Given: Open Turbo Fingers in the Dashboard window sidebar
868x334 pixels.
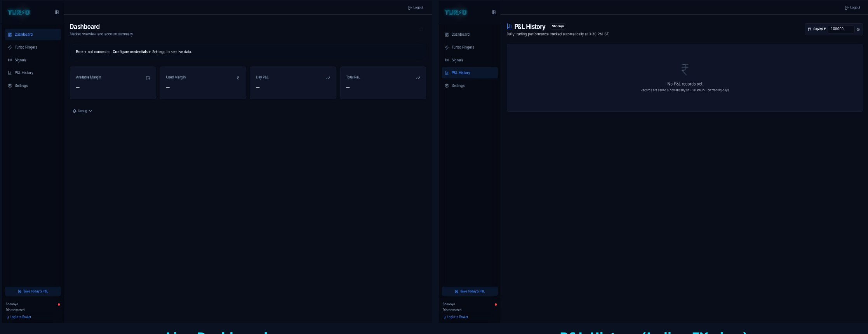Looking at the screenshot, I should (33, 47).
